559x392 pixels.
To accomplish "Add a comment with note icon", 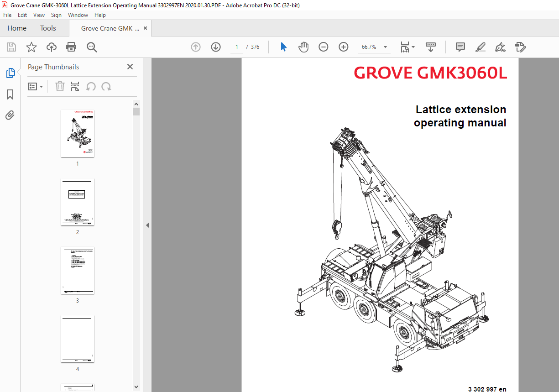I will pos(460,47).
